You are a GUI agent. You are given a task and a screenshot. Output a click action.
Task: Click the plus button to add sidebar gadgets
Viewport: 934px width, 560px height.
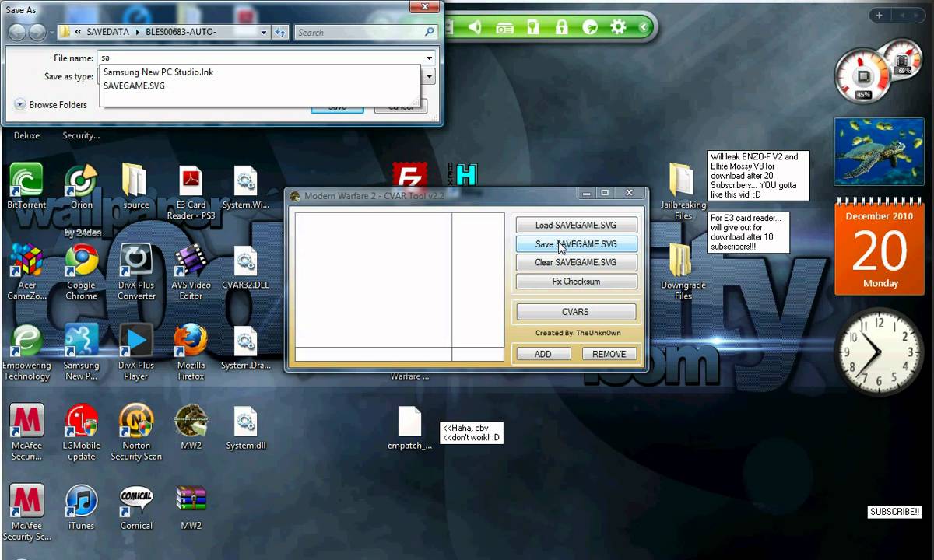pos(880,16)
